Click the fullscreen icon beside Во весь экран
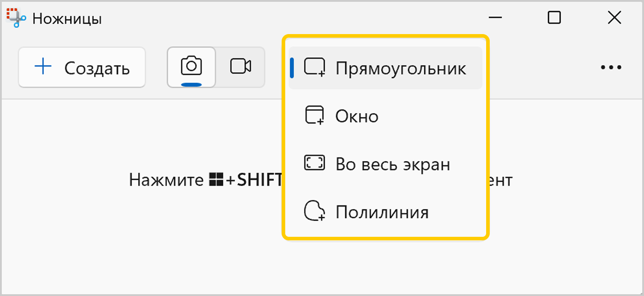The width and height of the screenshot is (644, 296). [x=314, y=164]
